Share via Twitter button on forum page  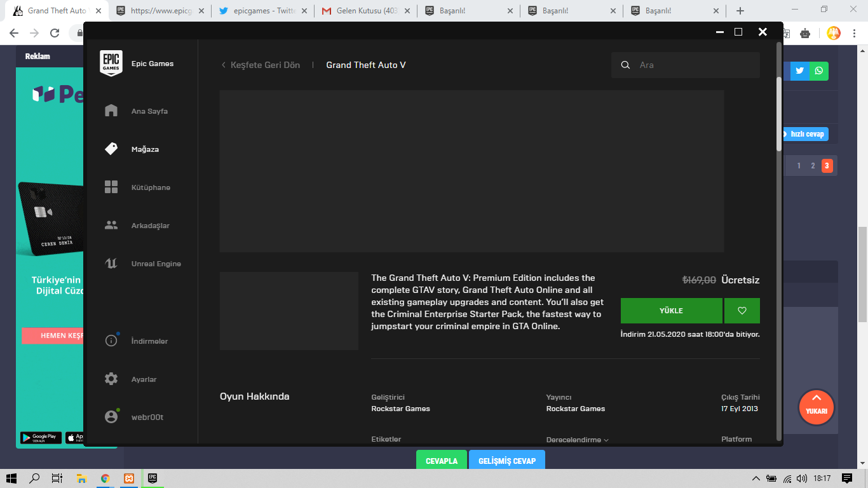[x=800, y=71]
